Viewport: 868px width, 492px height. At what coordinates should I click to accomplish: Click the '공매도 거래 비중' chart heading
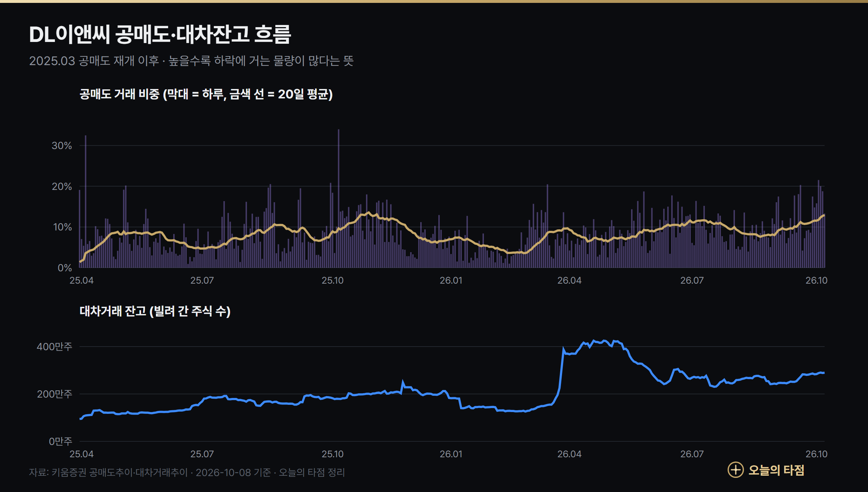pyautogui.click(x=206, y=94)
